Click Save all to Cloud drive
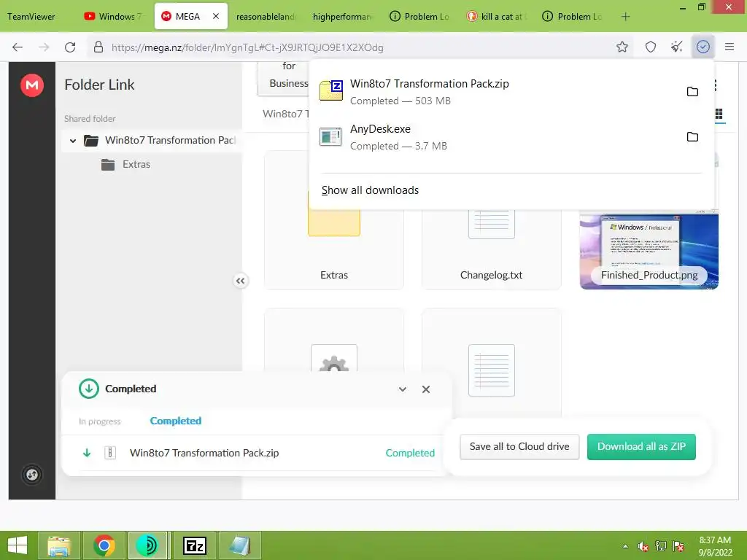 pyautogui.click(x=519, y=447)
